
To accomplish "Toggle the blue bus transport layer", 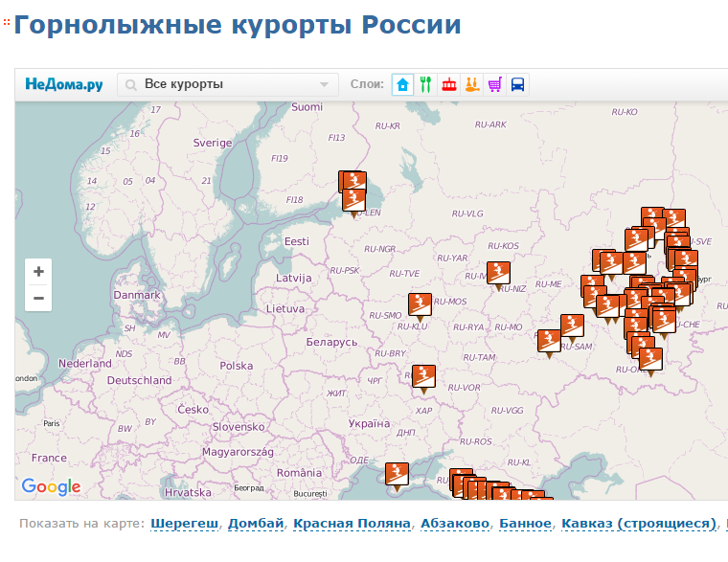I will tap(517, 85).
